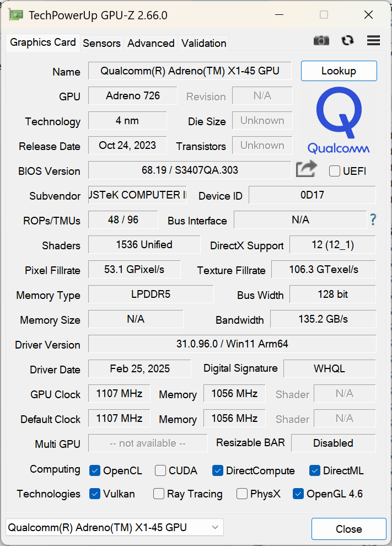Click the Bus Interface N/A field
The image size is (392, 546).
(300, 220)
